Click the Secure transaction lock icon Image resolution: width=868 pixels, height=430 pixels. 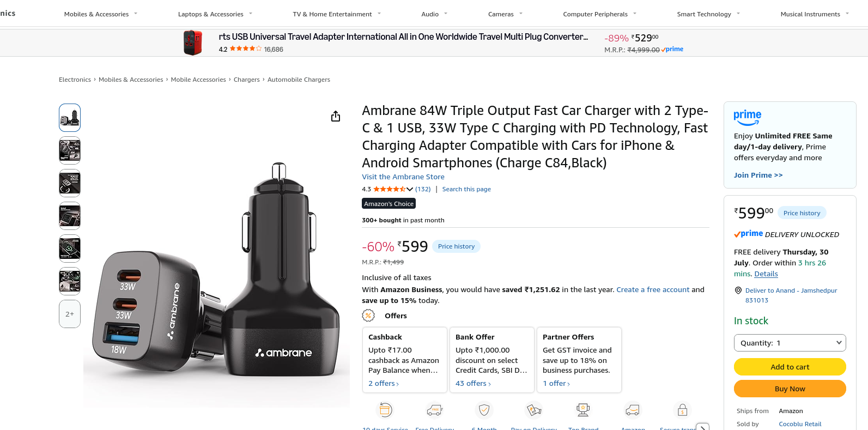click(x=682, y=409)
